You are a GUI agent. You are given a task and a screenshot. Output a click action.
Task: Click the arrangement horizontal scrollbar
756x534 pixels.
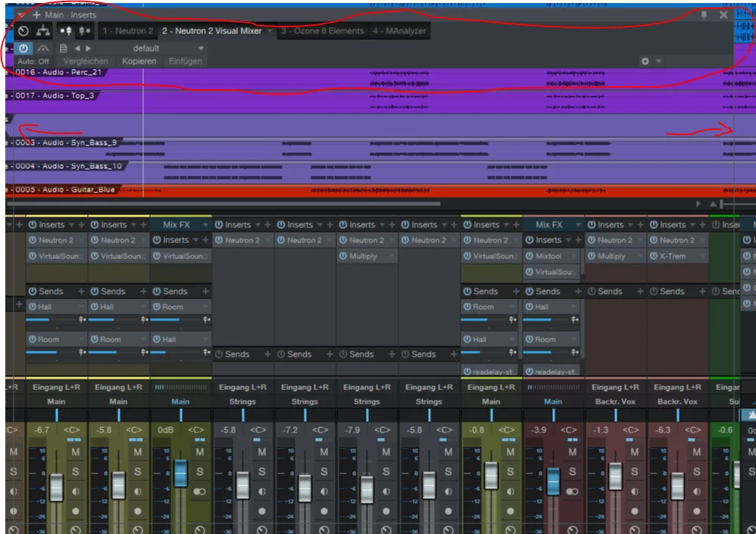tap(224, 204)
